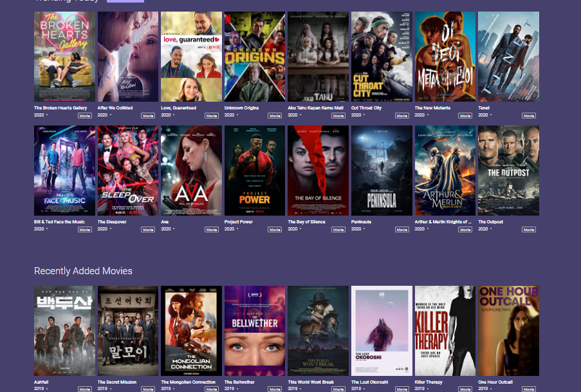This screenshot has width=581, height=392.
Task: Click The Lost Okoroshi title link
Action: click(x=370, y=382)
